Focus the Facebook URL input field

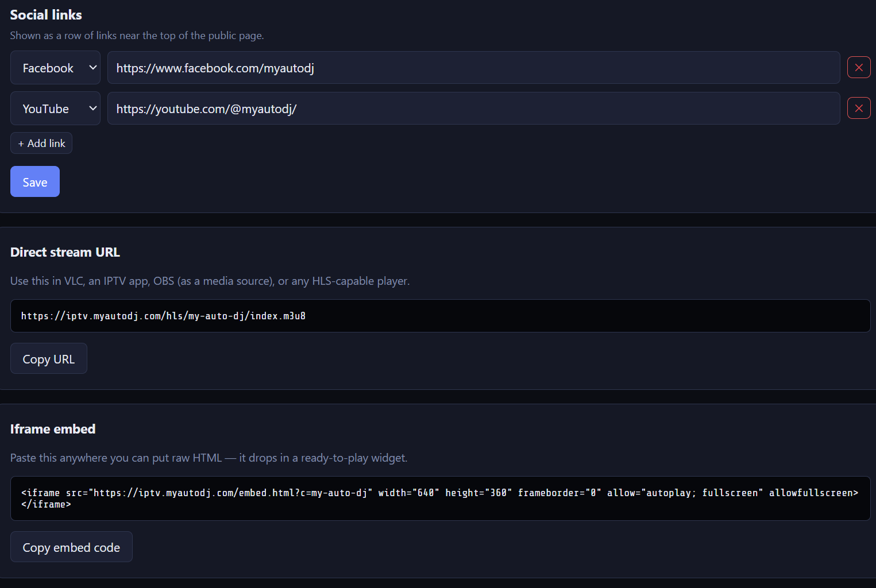click(x=473, y=68)
